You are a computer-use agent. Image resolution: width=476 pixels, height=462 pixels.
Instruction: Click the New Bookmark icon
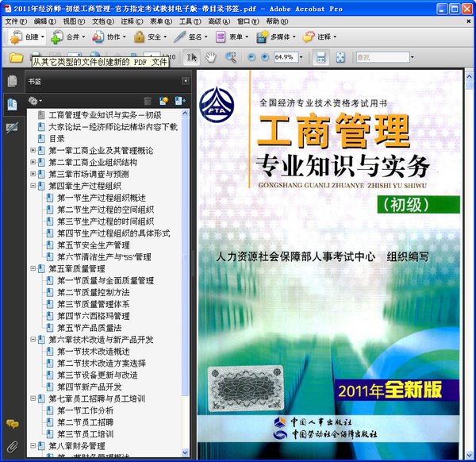[x=164, y=101]
